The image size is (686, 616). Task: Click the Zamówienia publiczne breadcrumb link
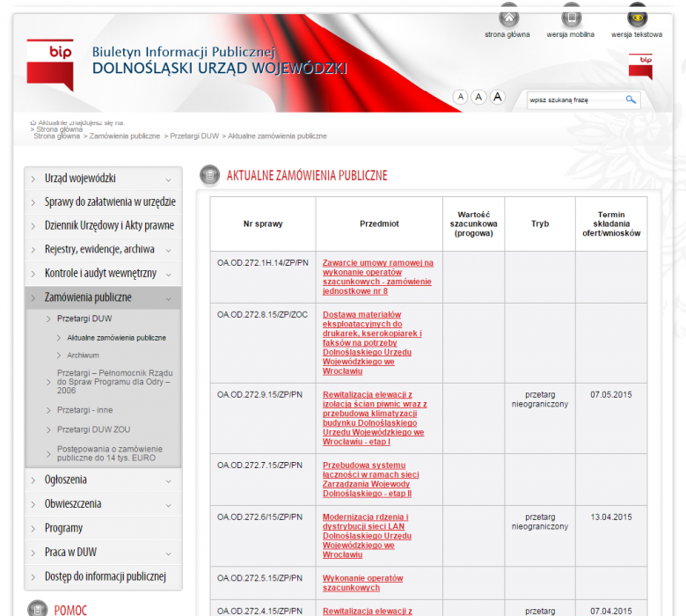click(125, 136)
